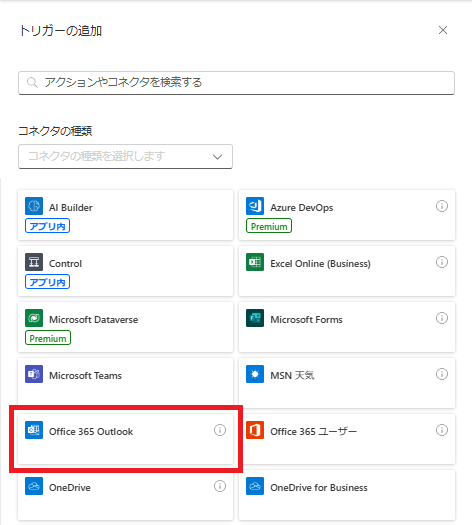Show info for Microsoft Forms
The image size is (472, 525).
point(442,318)
